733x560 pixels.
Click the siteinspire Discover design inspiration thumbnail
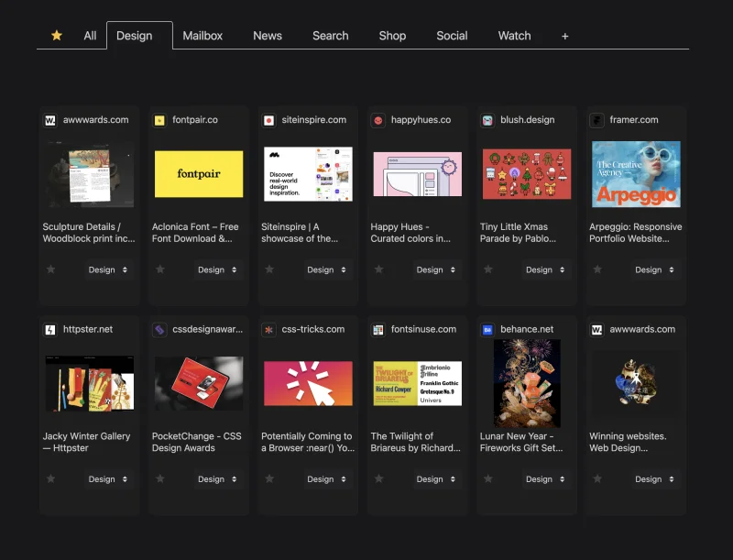tap(308, 174)
